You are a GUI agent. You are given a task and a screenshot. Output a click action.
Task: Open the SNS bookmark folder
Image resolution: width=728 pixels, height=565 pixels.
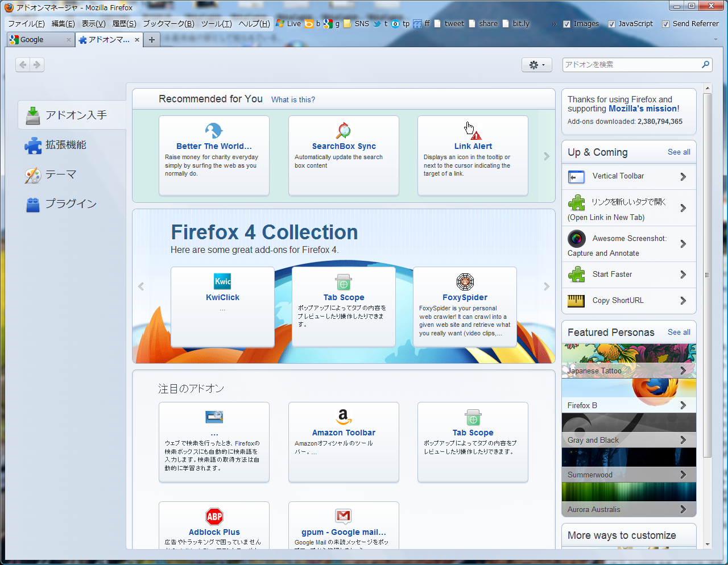(356, 24)
